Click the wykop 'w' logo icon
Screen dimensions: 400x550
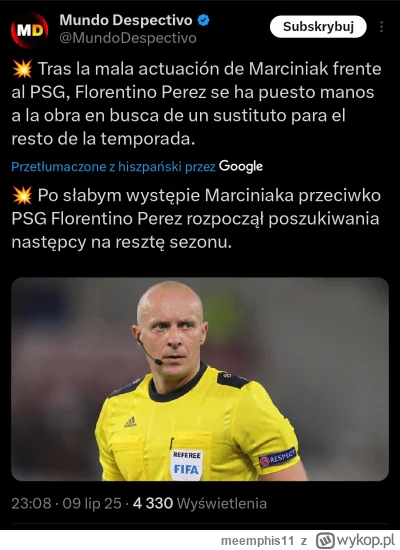[x=325, y=541]
